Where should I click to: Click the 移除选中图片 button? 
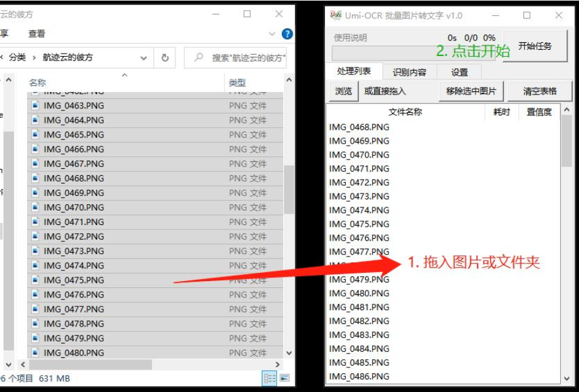[471, 91]
